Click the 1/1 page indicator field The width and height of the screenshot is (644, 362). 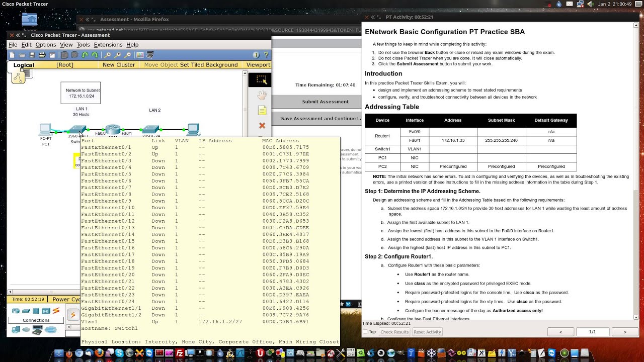(592, 332)
